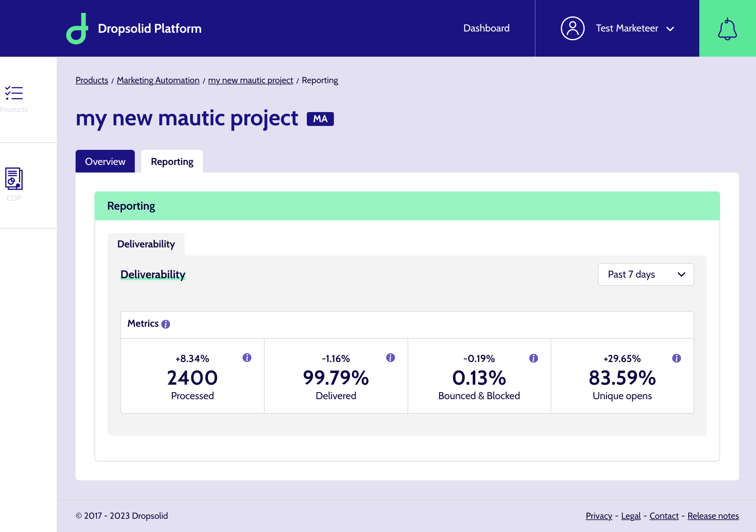Open the Release notes footer link
The width and height of the screenshot is (756, 532).
pyautogui.click(x=713, y=516)
